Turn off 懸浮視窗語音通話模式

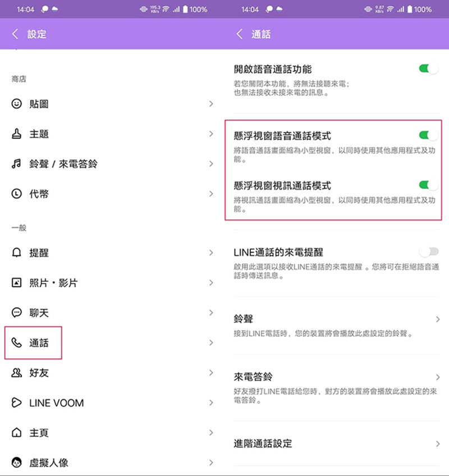[429, 135]
